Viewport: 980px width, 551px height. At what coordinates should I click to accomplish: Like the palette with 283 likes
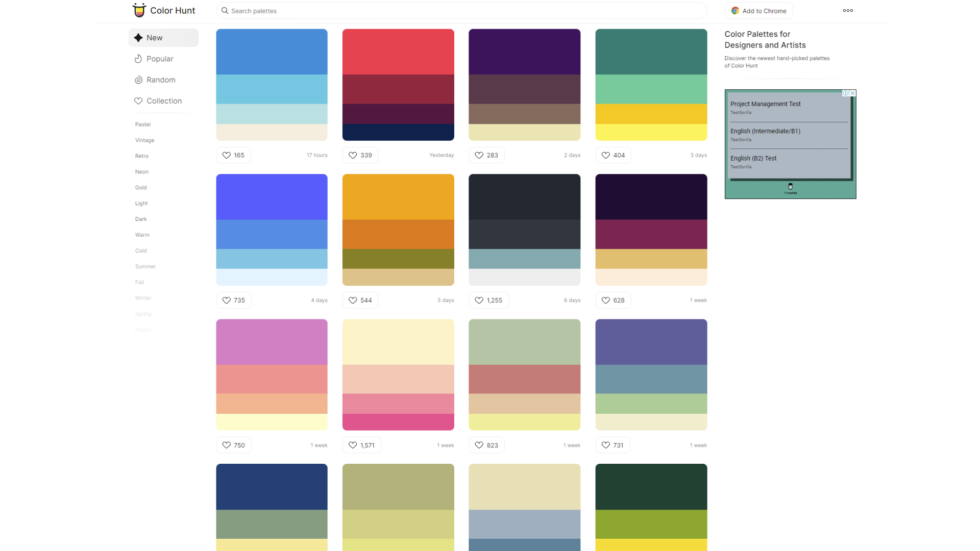coord(486,155)
